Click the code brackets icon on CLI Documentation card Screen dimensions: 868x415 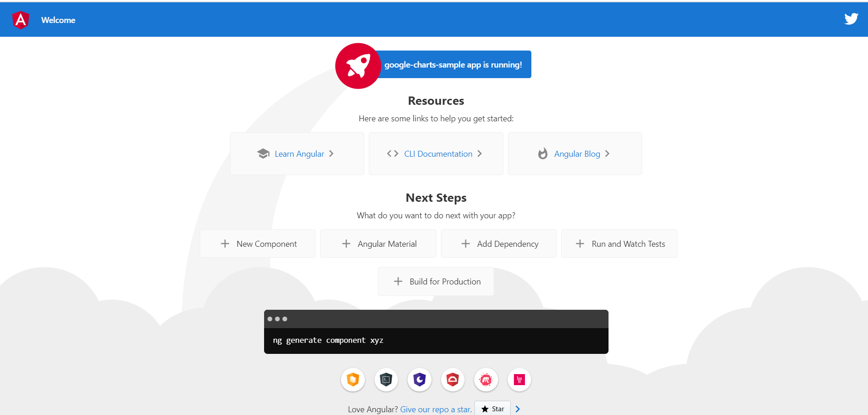(393, 153)
